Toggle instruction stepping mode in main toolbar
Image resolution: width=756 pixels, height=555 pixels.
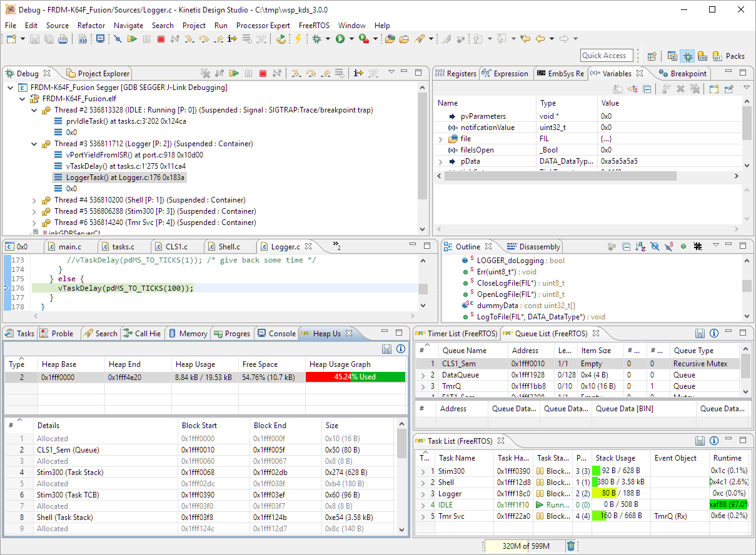(x=232, y=39)
